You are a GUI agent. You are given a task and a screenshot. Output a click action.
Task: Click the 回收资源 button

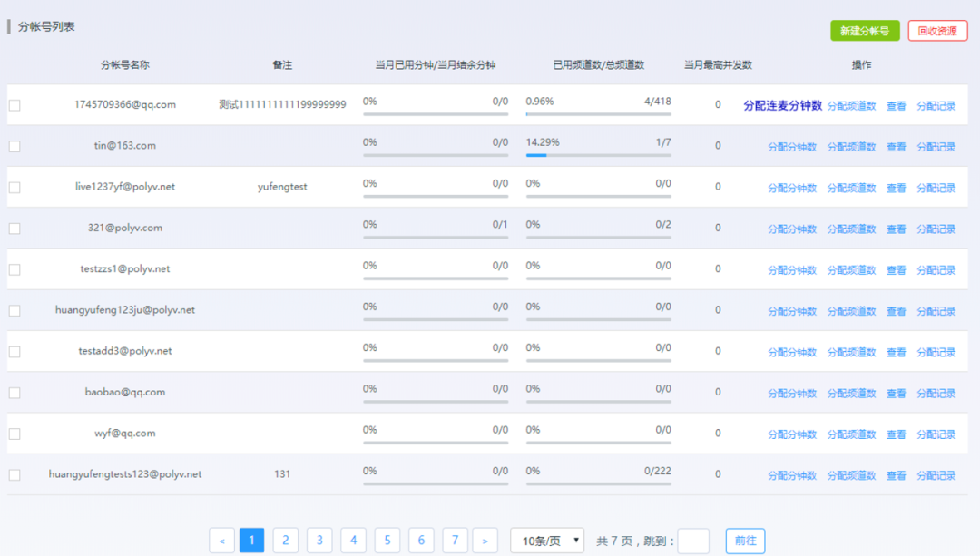point(937,31)
